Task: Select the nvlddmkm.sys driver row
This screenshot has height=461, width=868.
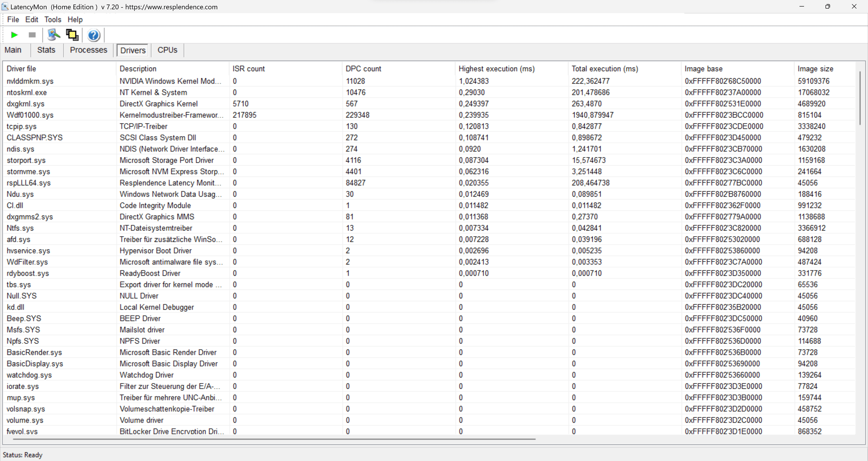Action: point(30,81)
